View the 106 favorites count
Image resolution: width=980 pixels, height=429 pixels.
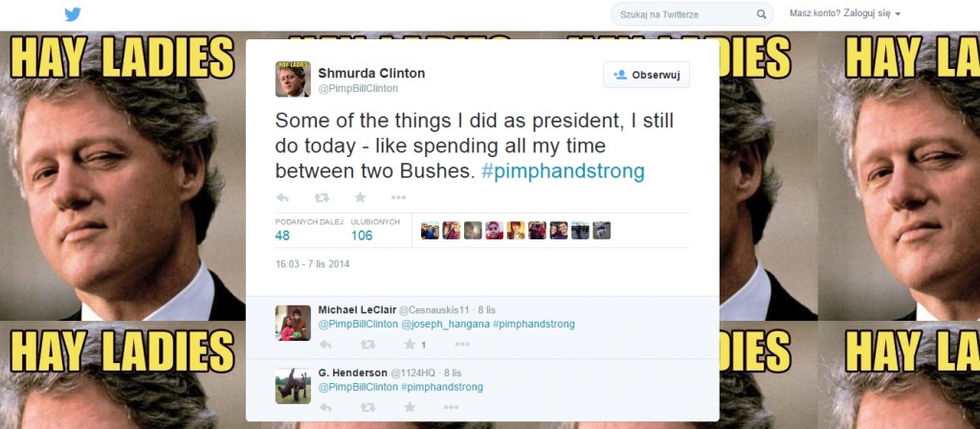(362, 236)
